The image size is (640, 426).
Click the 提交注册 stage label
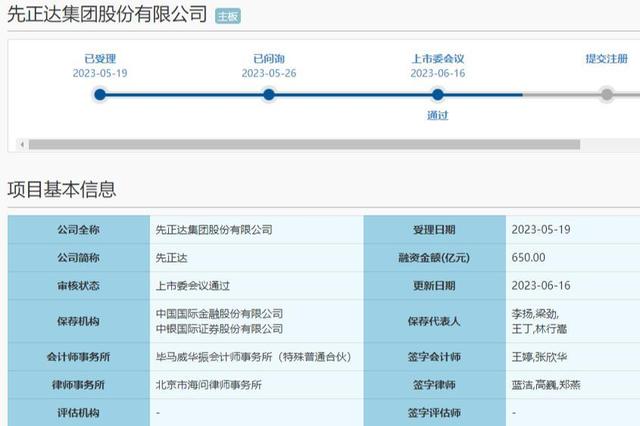607,59
